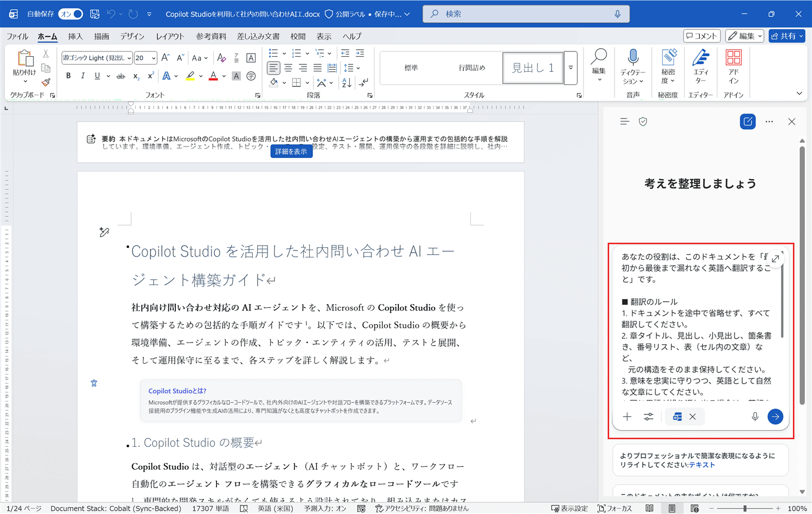
Task: Start ディクテーション with the microphone icon
Action: [633, 57]
